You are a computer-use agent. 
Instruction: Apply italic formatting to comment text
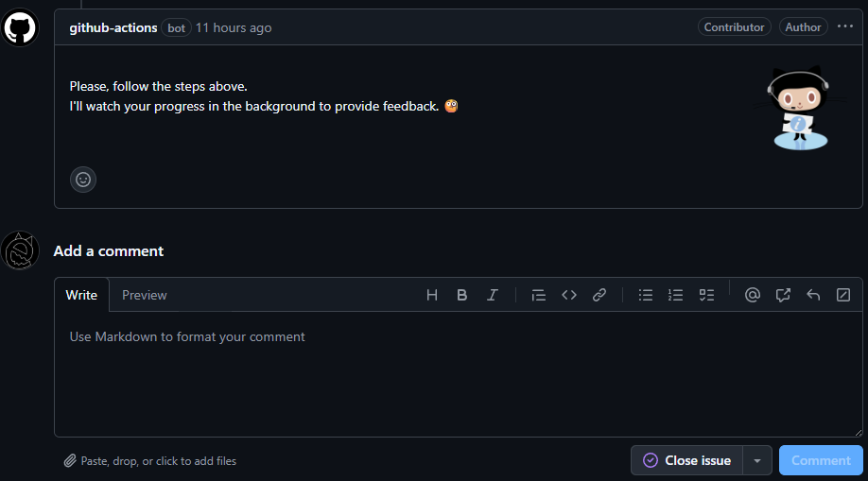click(493, 295)
